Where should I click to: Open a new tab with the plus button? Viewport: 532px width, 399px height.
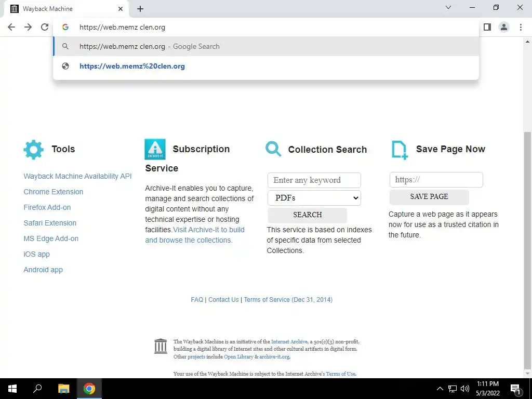(x=140, y=9)
